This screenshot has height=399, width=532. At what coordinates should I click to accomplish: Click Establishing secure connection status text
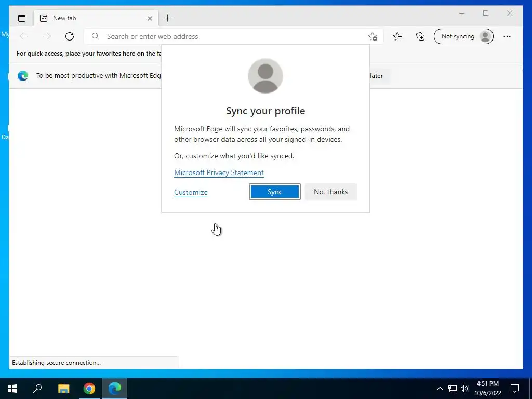pyautogui.click(x=56, y=363)
